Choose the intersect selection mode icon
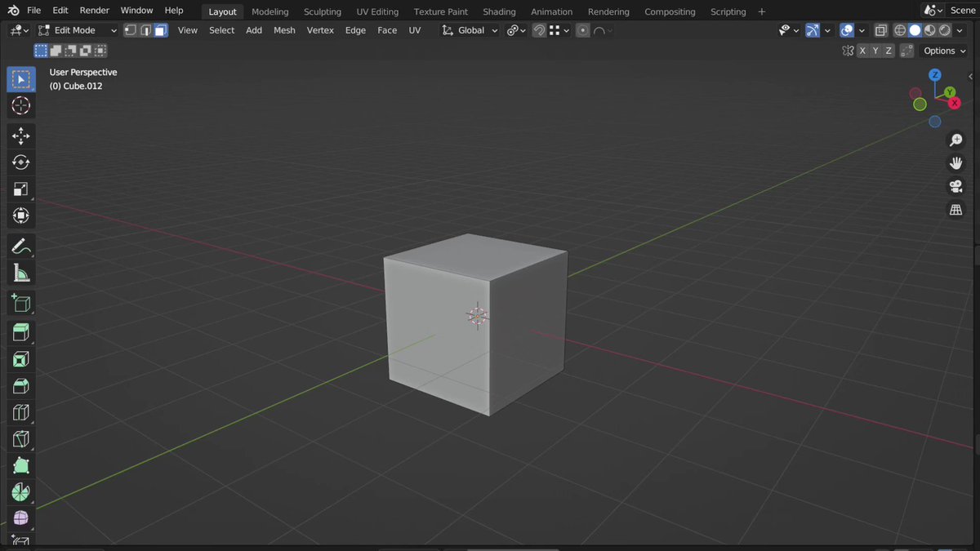 [100, 51]
